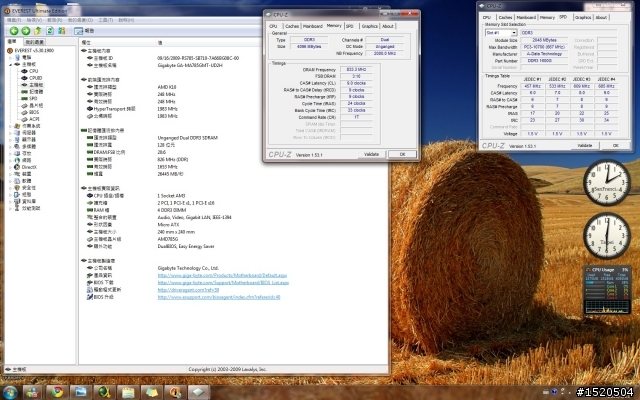Open the first menu in EVEREST menu bar
Viewport: 640px width, 400px height.
click(x=14, y=20)
